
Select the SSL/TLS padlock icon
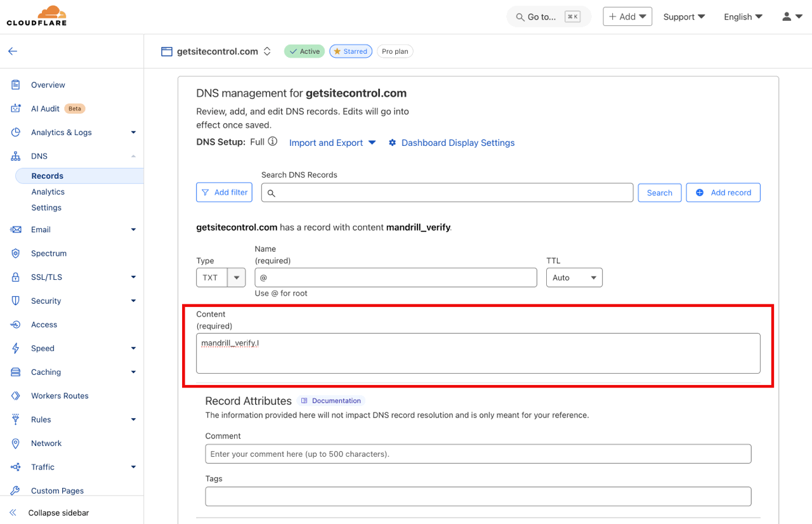[15, 277]
